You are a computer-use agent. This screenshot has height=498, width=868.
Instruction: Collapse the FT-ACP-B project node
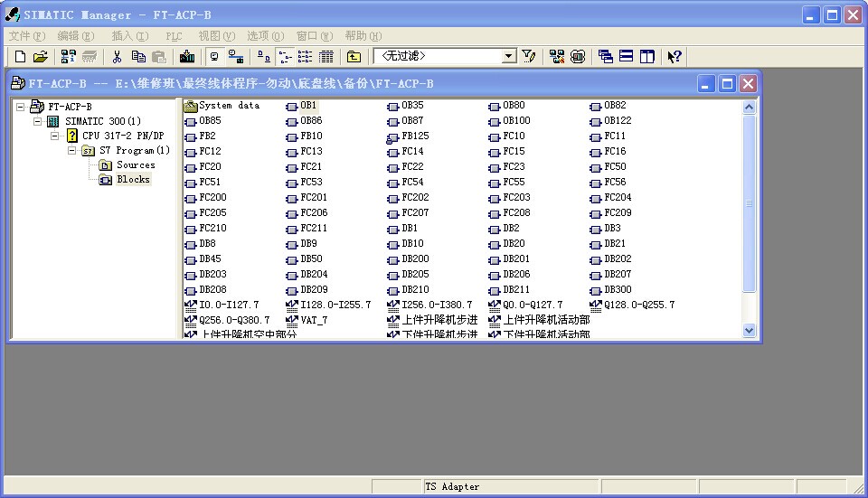tap(21, 107)
